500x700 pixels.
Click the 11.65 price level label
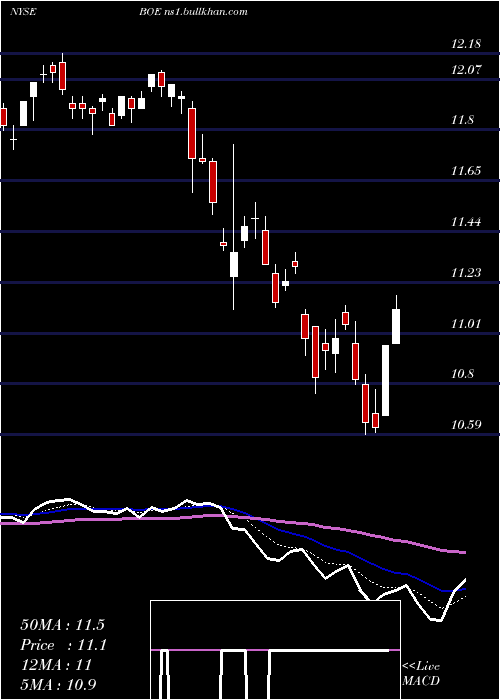466,170
